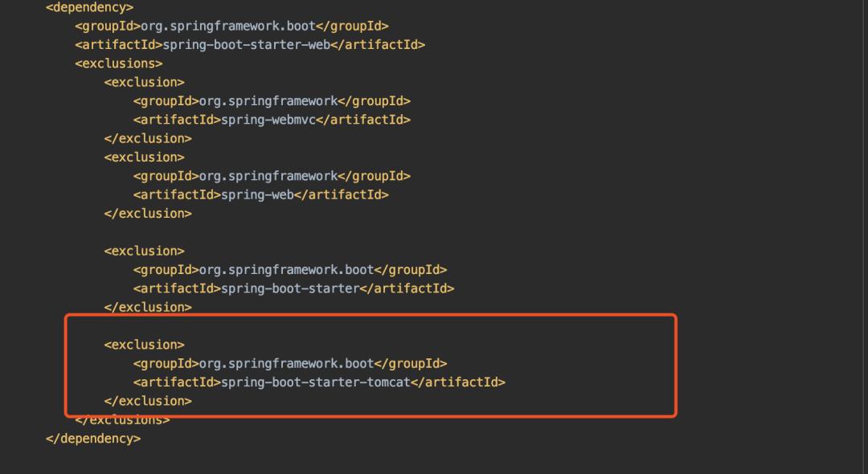This screenshot has width=868, height=474.
Task: Click the artifactId line with value spring-boot-starter
Action: [293, 288]
